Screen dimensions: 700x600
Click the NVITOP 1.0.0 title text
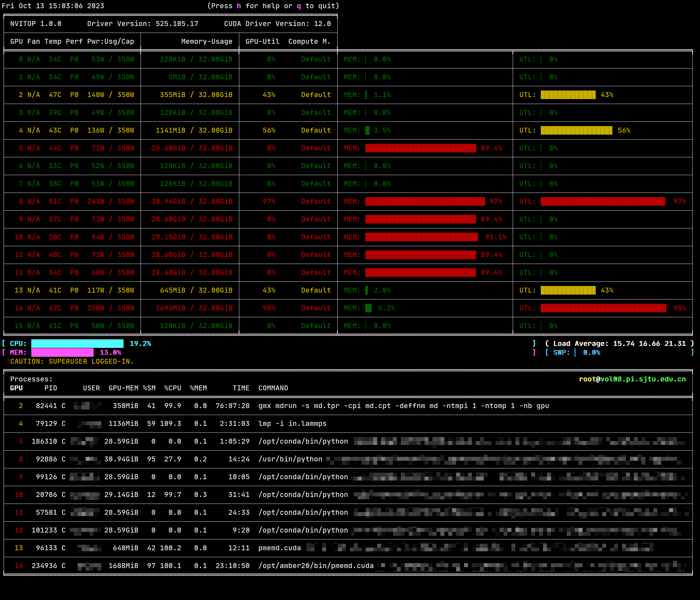click(36, 24)
